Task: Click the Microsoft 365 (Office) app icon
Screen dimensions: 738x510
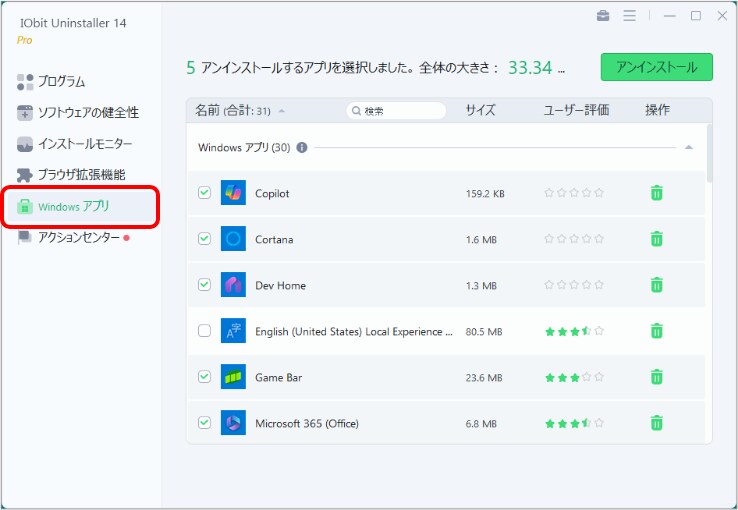Action: tap(233, 423)
